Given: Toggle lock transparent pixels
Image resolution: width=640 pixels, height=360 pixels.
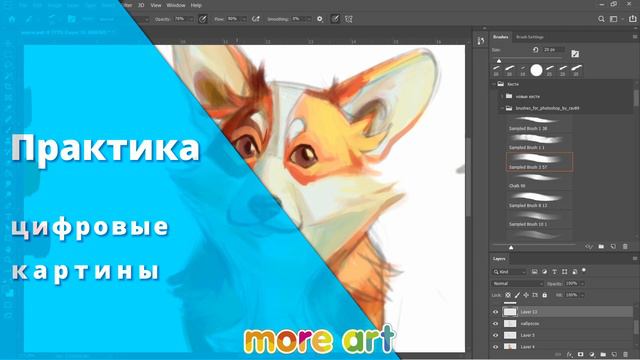Looking at the screenshot, I should click(x=508, y=295).
